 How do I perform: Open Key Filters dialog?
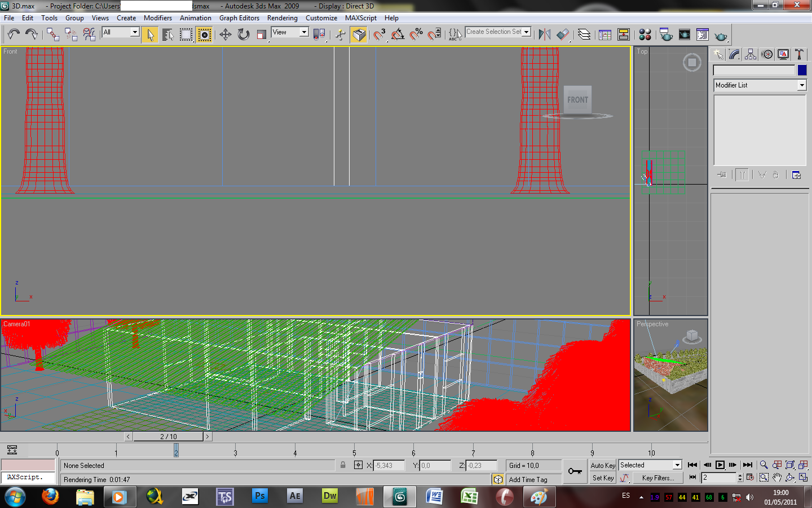(657, 478)
